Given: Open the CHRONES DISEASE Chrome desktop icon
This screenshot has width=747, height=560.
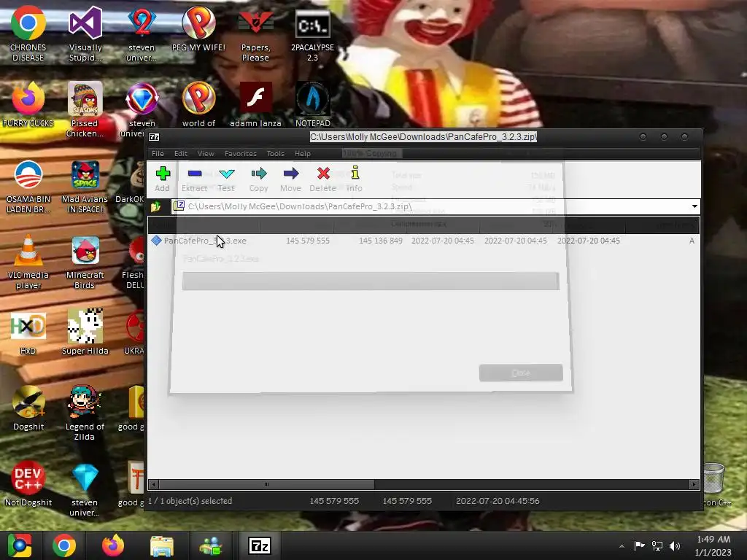Looking at the screenshot, I should point(28,34).
